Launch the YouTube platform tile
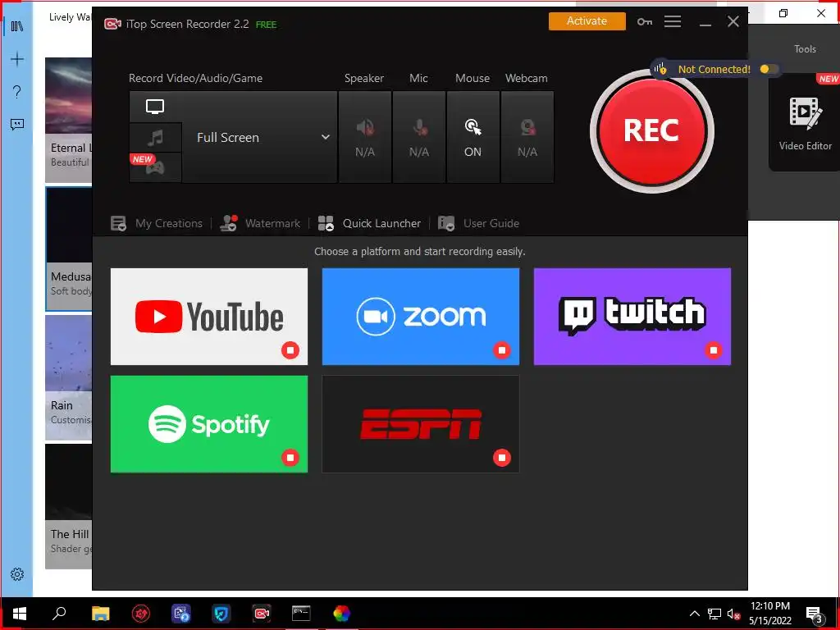840x630 pixels. [209, 317]
